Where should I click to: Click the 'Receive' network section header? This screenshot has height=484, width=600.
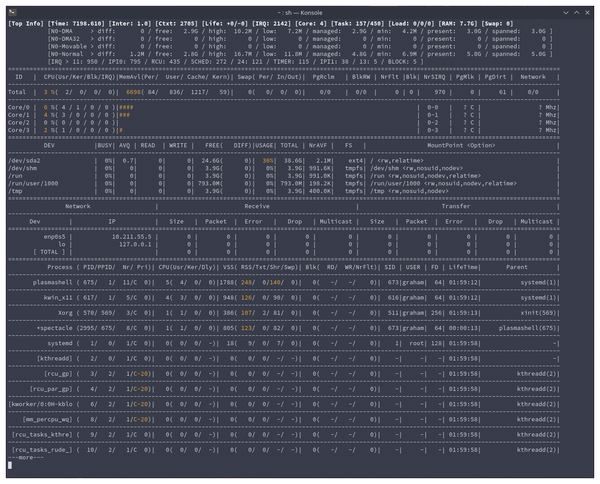(x=257, y=206)
